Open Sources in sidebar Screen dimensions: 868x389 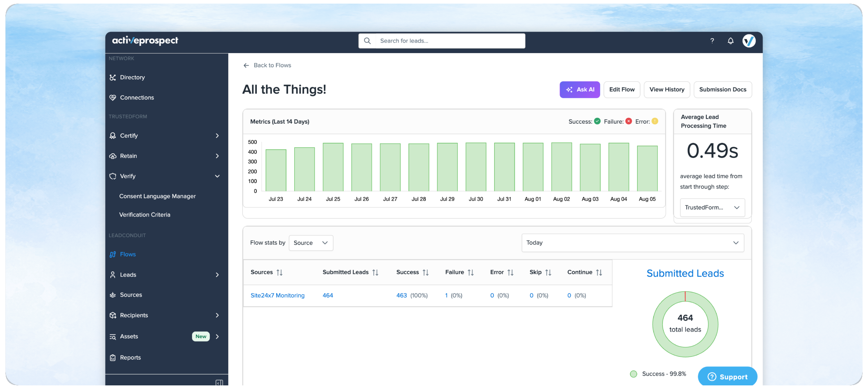131,295
